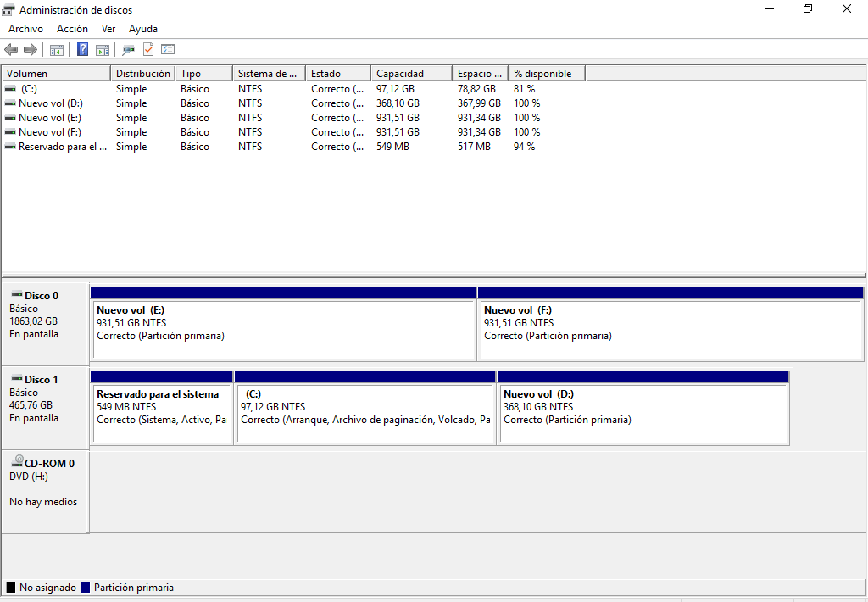The height and width of the screenshot is (602, 868).
Task: Select the (C:) row in volume list
Action: pyautogui.click(x=30, y=89)
